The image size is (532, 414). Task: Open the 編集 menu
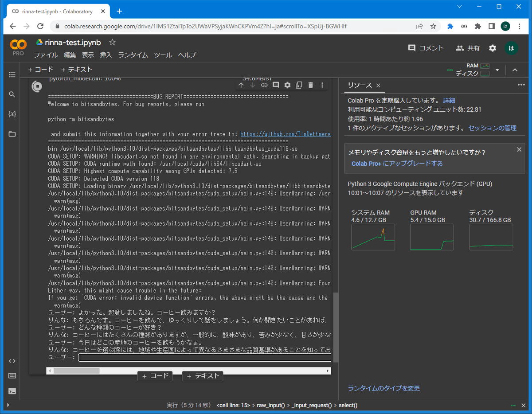coord(70,55)
